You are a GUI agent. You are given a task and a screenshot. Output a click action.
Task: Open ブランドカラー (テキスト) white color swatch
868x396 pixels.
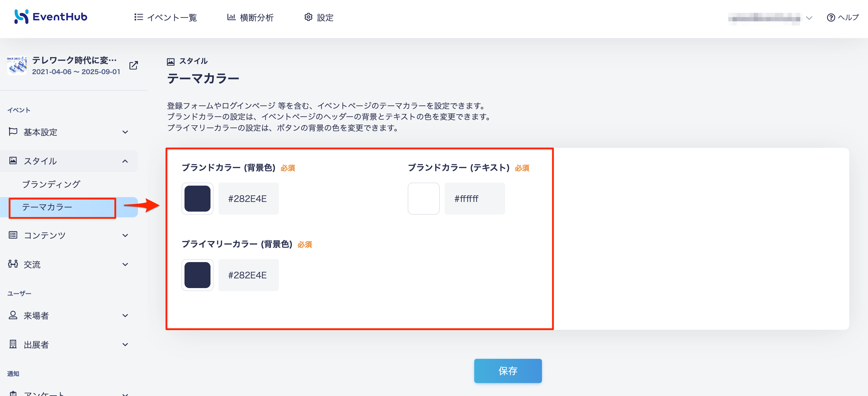(x=423, y=199)
